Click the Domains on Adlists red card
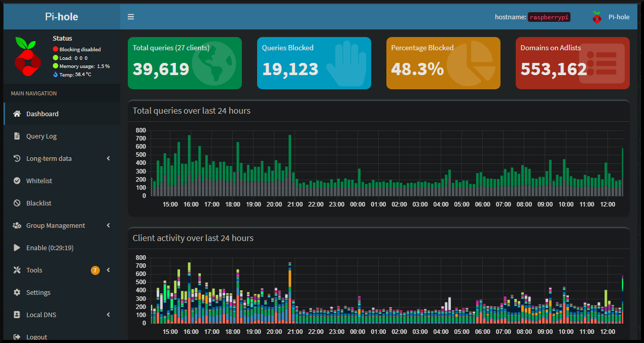 click(x=573, y=63)
